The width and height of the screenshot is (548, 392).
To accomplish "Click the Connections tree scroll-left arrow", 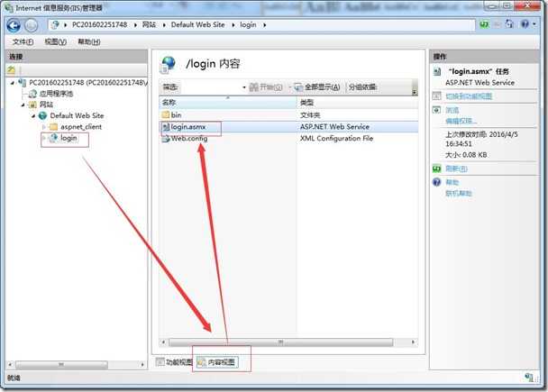I will pos(10,364).
